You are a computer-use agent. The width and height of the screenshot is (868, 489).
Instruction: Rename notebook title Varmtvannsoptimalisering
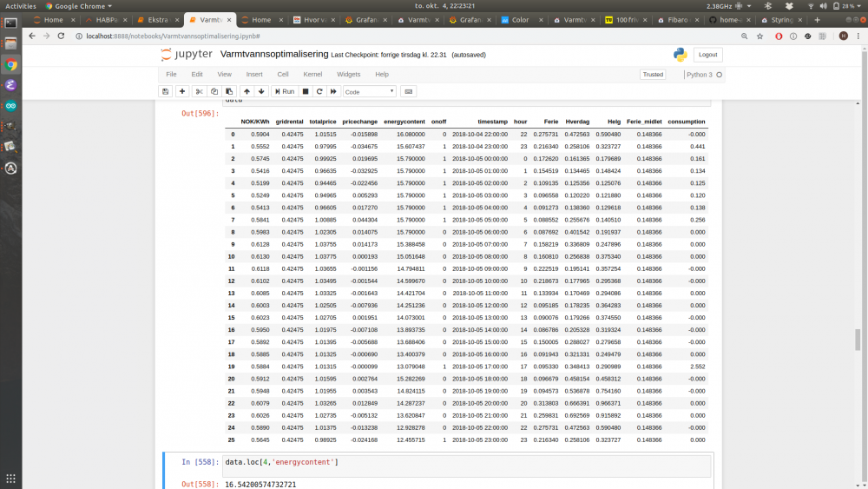274,54
